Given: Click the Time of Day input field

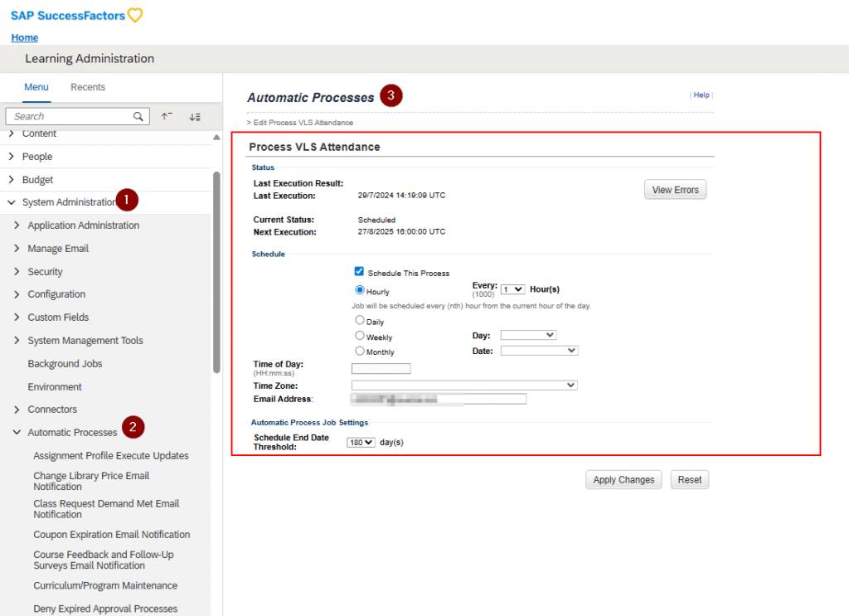Looking at the screenshot, I should pos(381,369).
